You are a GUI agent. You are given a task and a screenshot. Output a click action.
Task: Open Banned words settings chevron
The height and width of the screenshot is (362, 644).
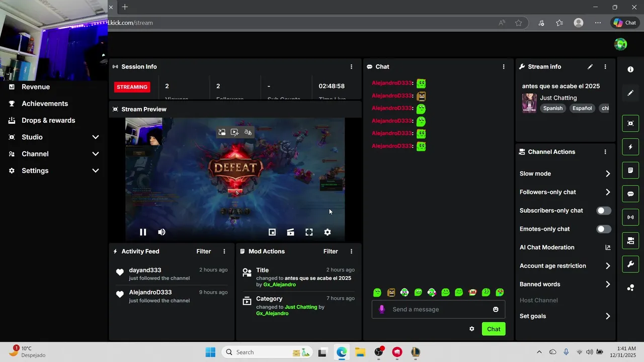point(608,284)
